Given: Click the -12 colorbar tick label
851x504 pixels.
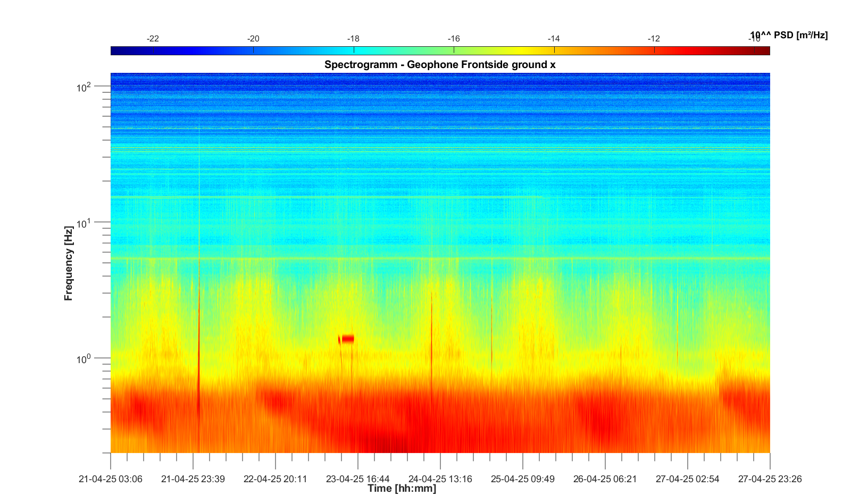Looking at the screenshot, I should pos(654,39).
